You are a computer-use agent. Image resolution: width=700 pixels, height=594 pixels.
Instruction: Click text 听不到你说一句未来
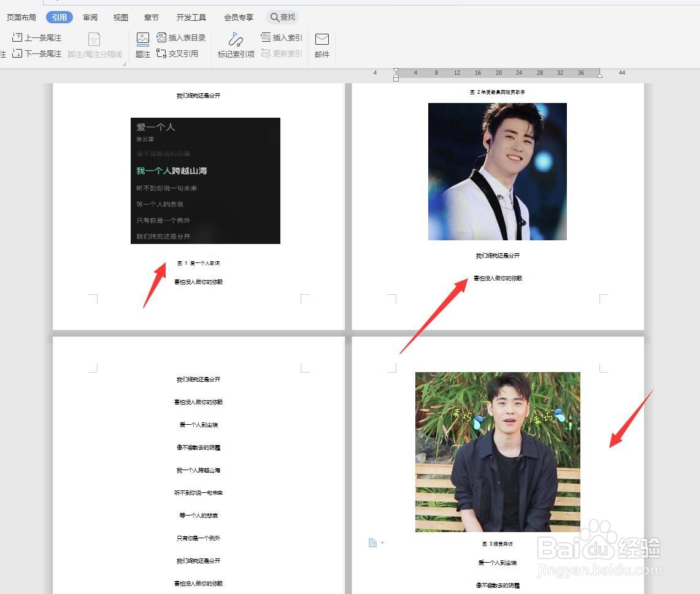pos(199,493)
